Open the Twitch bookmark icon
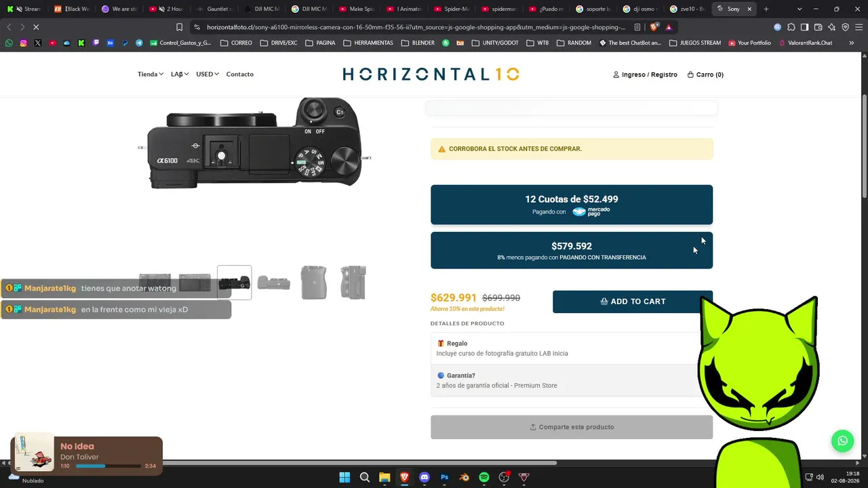The width and height of the screenshot is (868, 488). pyautogui.click(x=96, y=43)
